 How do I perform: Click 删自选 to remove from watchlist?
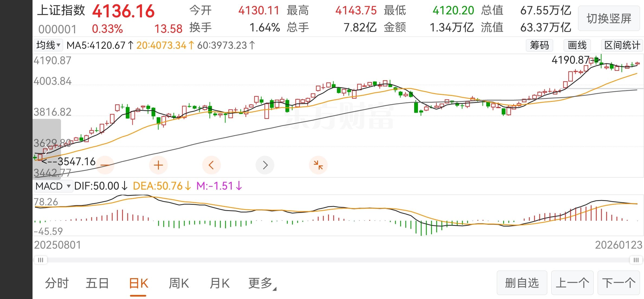(x=522, y=283)
